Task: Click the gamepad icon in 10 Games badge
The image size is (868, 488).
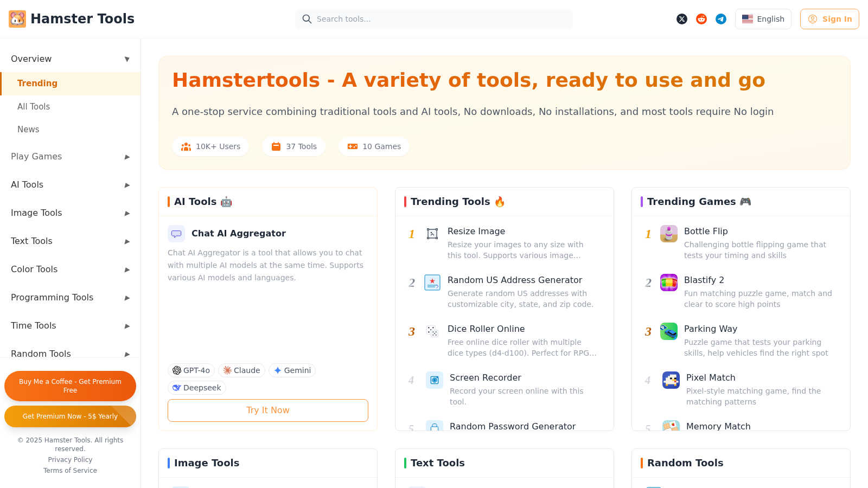Action: [353, 146]
